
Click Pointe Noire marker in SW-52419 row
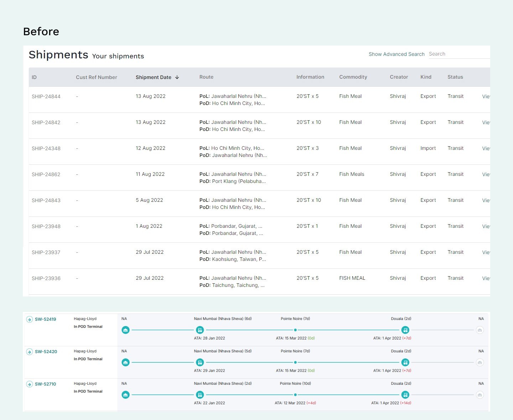(x=295, y=330)
